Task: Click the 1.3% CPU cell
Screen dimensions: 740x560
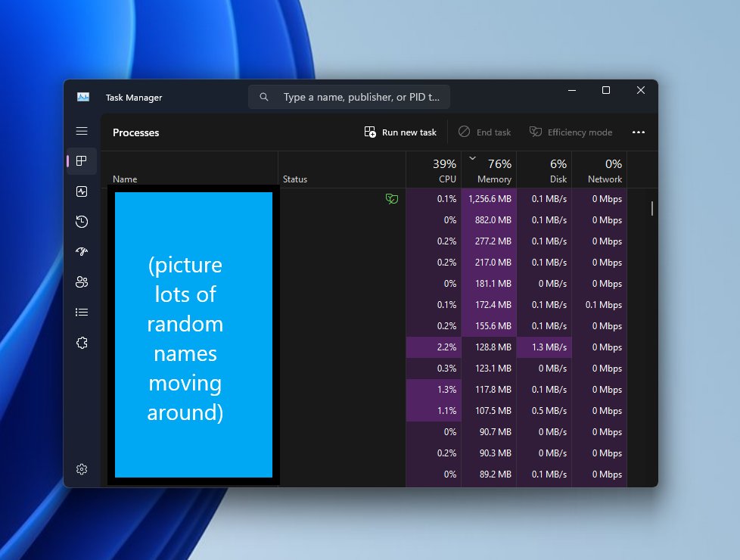Action: click(x=434, y=390)
